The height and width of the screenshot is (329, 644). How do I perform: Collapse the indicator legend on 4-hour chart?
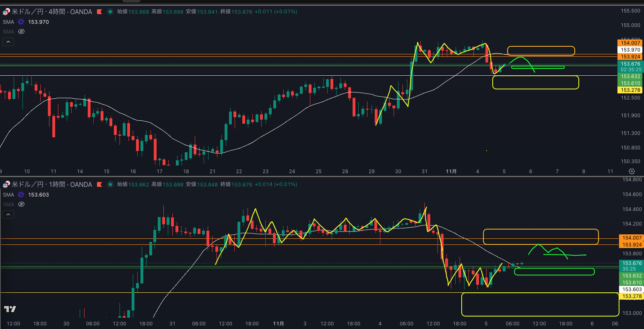click(8, 41)
